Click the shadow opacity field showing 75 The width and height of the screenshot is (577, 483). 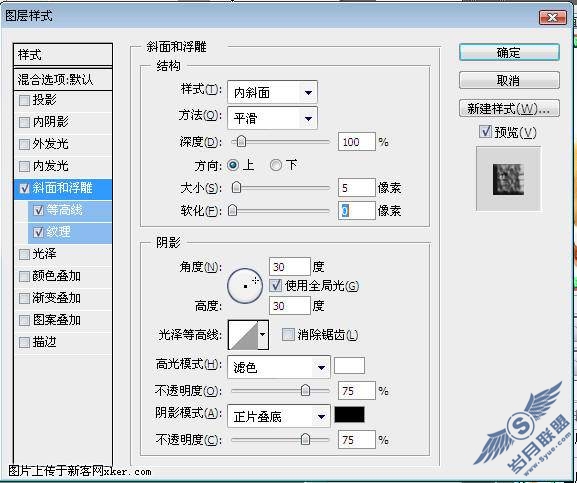[357, 440]
